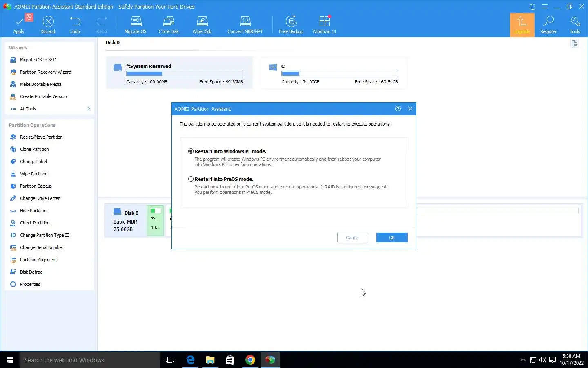
Task: Click the Disk Defrag icon
Action: 13,272
